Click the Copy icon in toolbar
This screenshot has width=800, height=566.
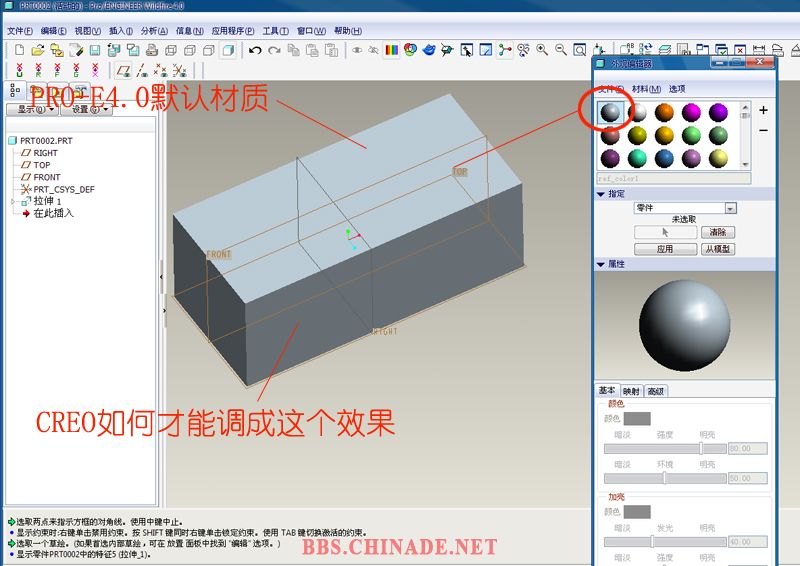293,50
